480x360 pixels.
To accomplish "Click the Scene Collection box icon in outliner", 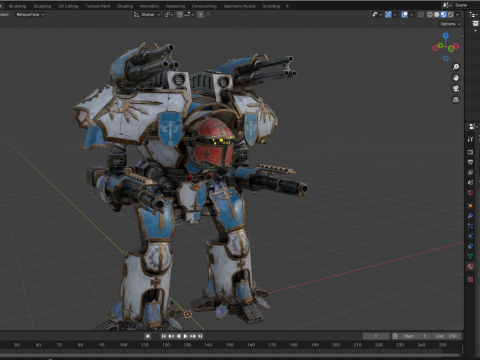I will tap(475, 23).
